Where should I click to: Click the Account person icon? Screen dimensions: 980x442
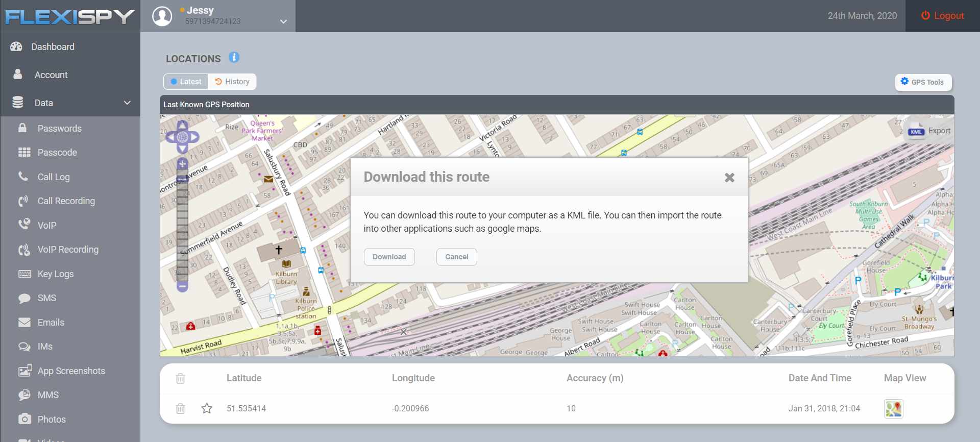tap(17, 74)
